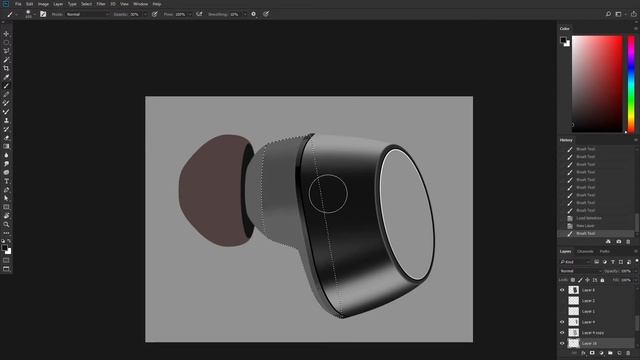
Task: Create a new layer
Action: tap(619, 353)
